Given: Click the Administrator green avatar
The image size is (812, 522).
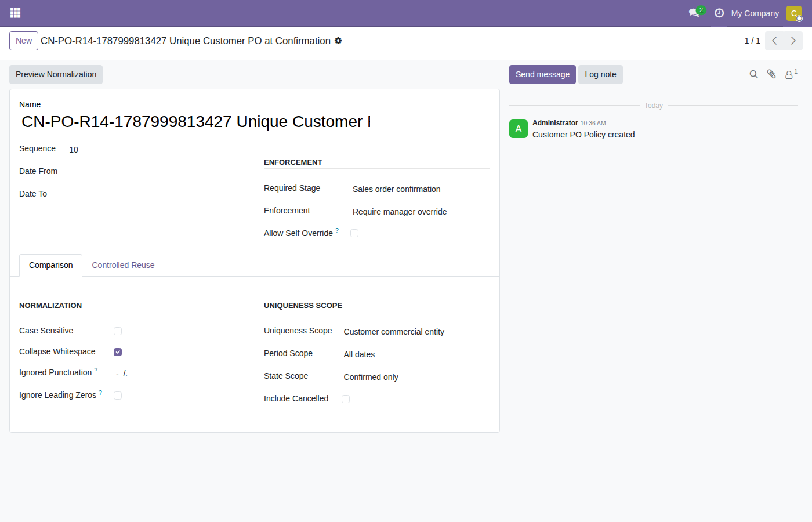Looking at the screenshot, I should click(x=519, y=129).
